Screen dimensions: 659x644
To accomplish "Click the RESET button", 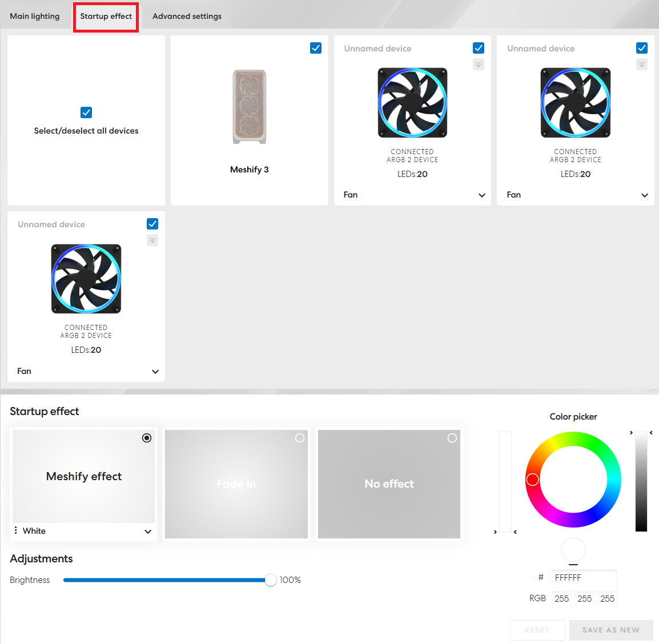I will click(537, 630).
